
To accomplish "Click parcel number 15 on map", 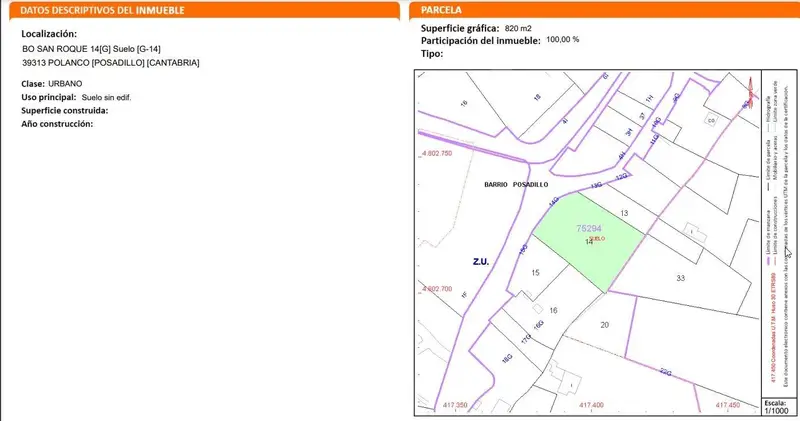I will pyautogui.click(x=535, y=273).
